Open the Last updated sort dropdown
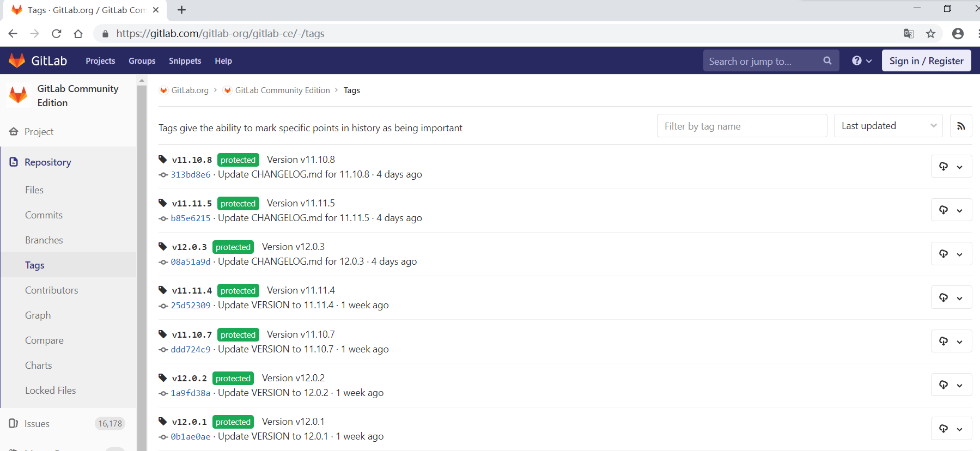This screenshot has width=980, height=451. (x=888, y=126)
